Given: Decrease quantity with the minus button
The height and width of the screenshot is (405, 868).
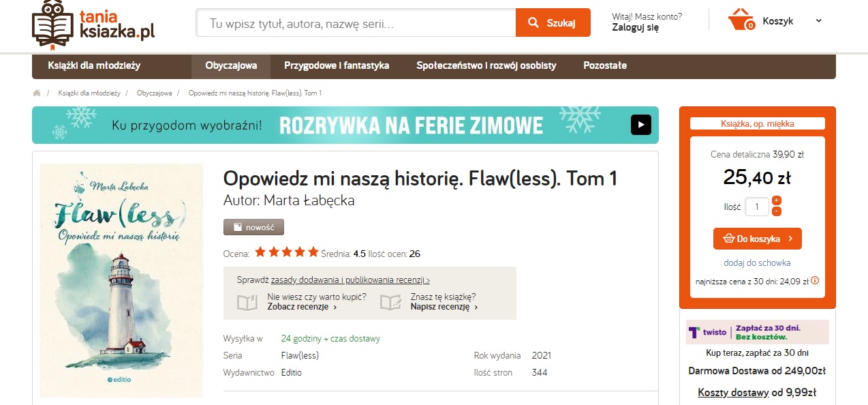Looking at the screenshot, I should (x=777, y=211).
